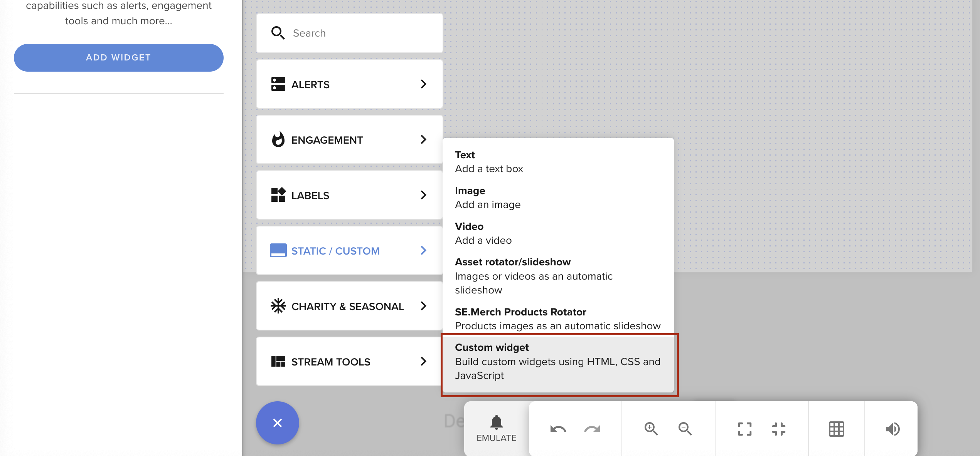Click the Emulate bell icon
Viewport: 980px width, 456px height.
496,423
